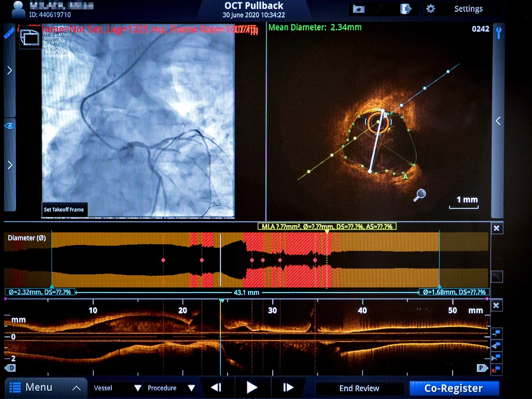Click the gear icon beside Settings
Screen dimensions: 532x399
[430, 9]
